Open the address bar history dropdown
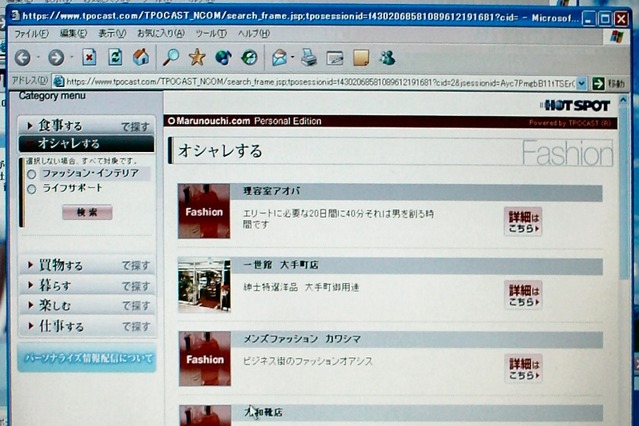This screenshot has height=426, width=639. click(582, 84)
